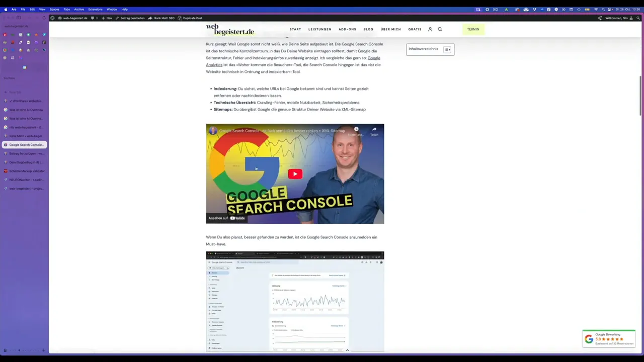This screenshot has height=362, width=644.
Task: Click the green TERMIN button
Action: (x=473, y=29)
